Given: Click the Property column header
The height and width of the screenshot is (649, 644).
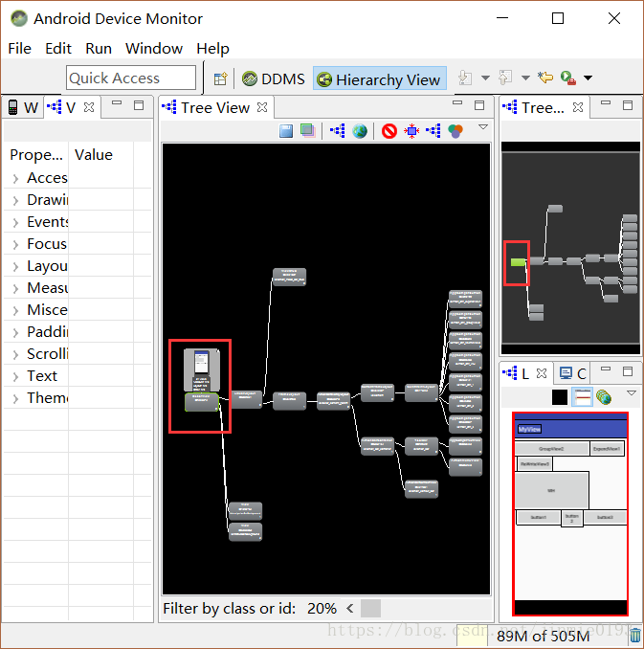Looking at the screenshot, I should click(x=36, y=155).
